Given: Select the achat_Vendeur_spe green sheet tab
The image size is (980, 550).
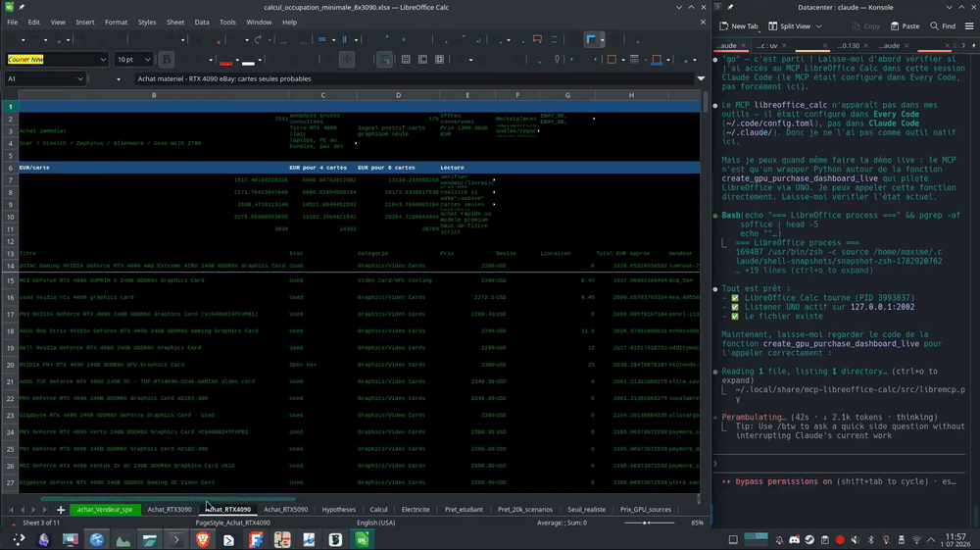Looking at the screenshot, I should pos(105,510).
